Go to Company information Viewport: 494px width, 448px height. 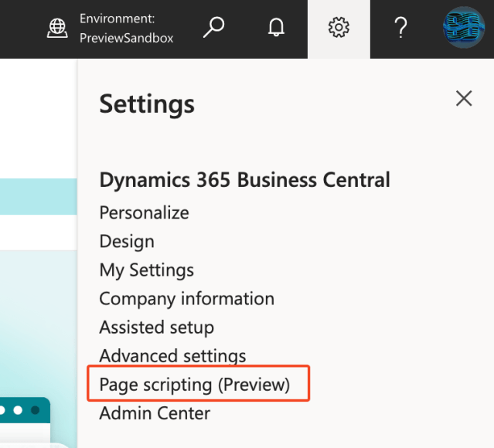(186, 298)
